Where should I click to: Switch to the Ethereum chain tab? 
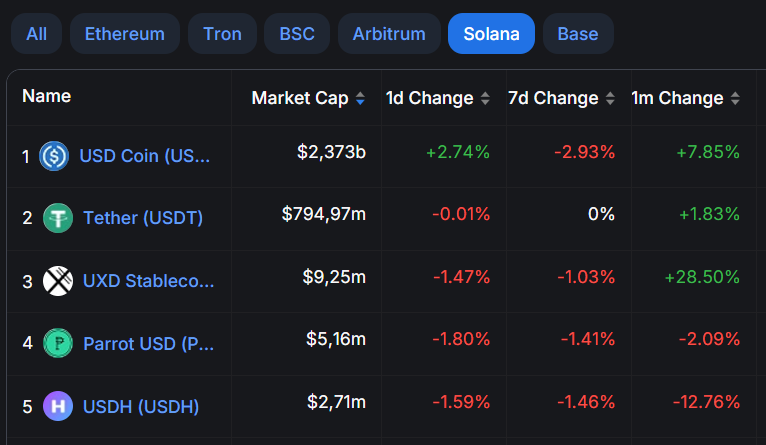(x=125, y=34)
